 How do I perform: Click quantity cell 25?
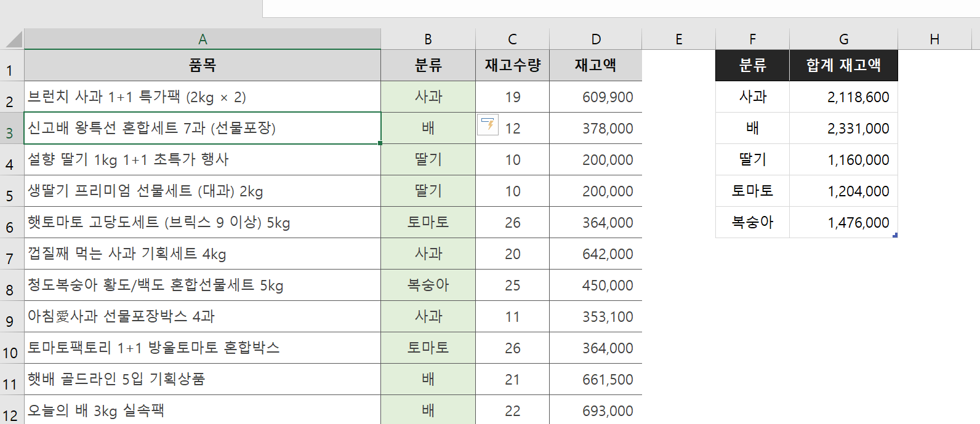point(512,285)
